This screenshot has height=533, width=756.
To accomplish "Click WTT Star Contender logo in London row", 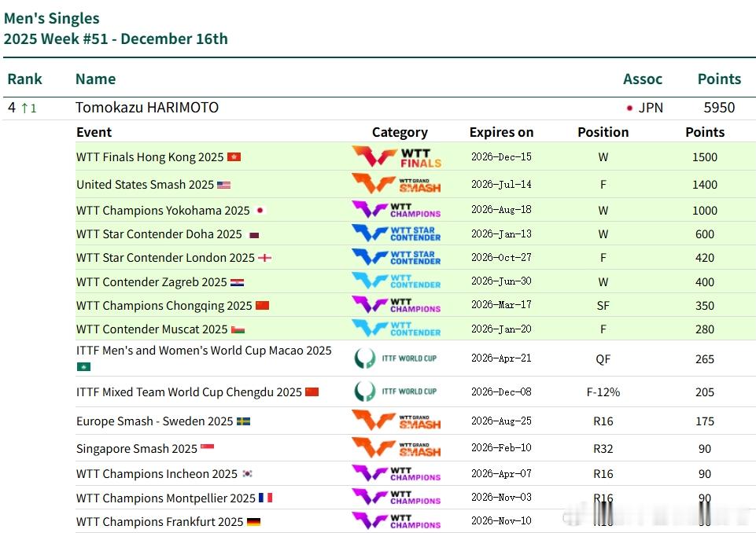I will tap(396, 257).
